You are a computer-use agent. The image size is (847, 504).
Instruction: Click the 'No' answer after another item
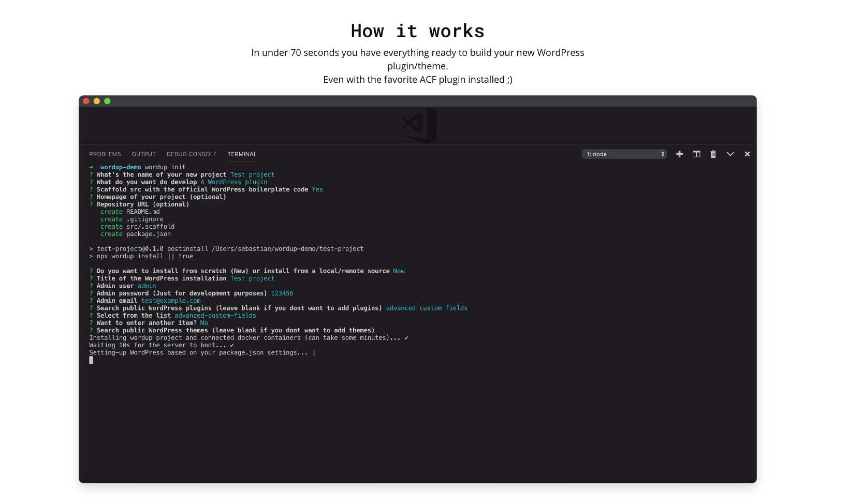click(x=204, y=323)
